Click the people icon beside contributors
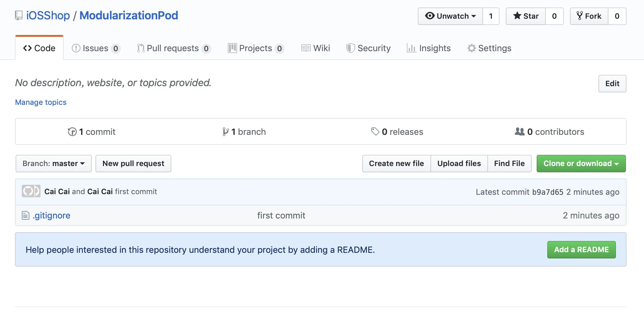This screenshot has height=314, width=644. tap(520, 131)
